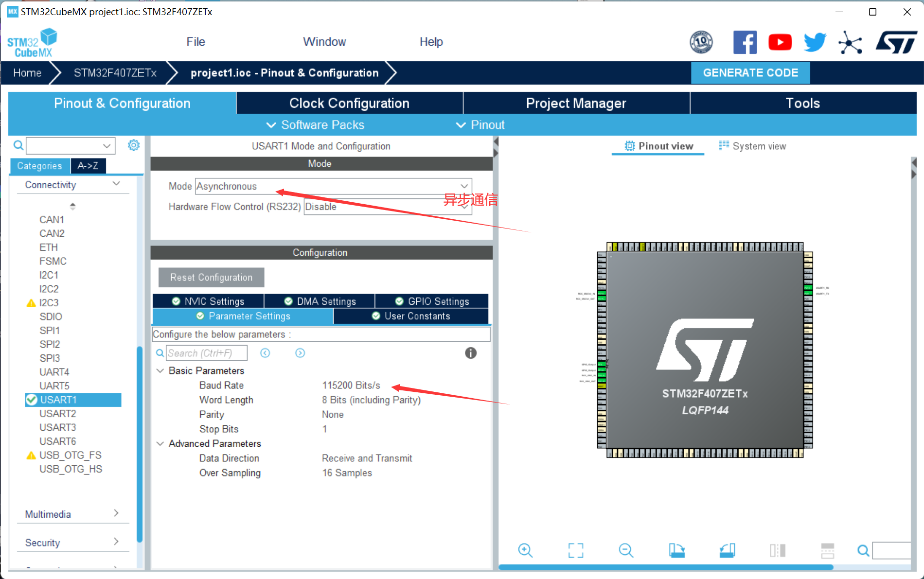The height and width of the screenshot is (579, 924).
Task: Open the Twitter link icon
Action: 815,42
